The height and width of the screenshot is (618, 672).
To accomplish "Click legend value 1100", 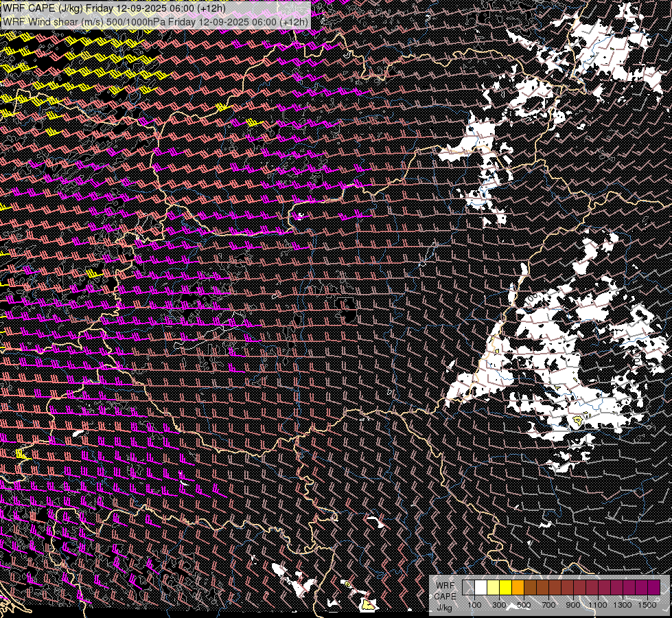I will [x=598, y=605].
